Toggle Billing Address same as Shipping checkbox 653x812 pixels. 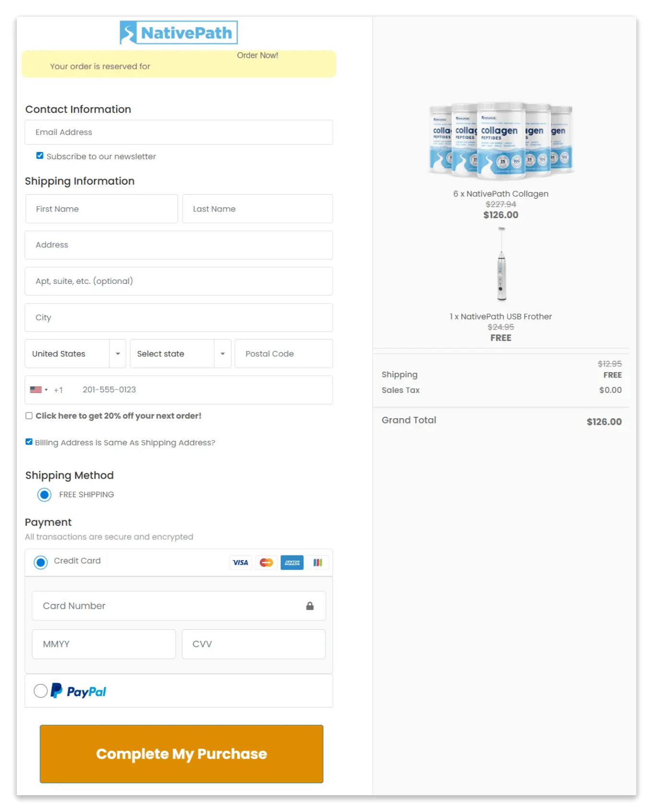(29, 442)
